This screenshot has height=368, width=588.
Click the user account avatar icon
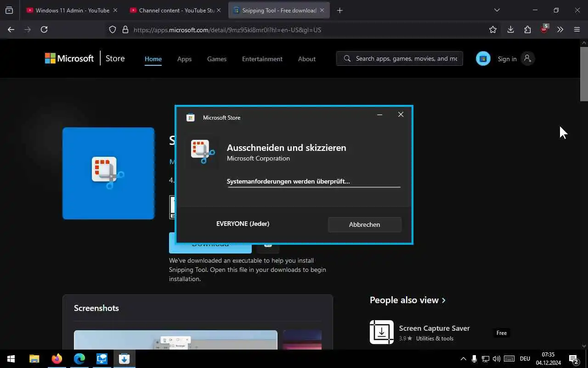tap(527, 58)
